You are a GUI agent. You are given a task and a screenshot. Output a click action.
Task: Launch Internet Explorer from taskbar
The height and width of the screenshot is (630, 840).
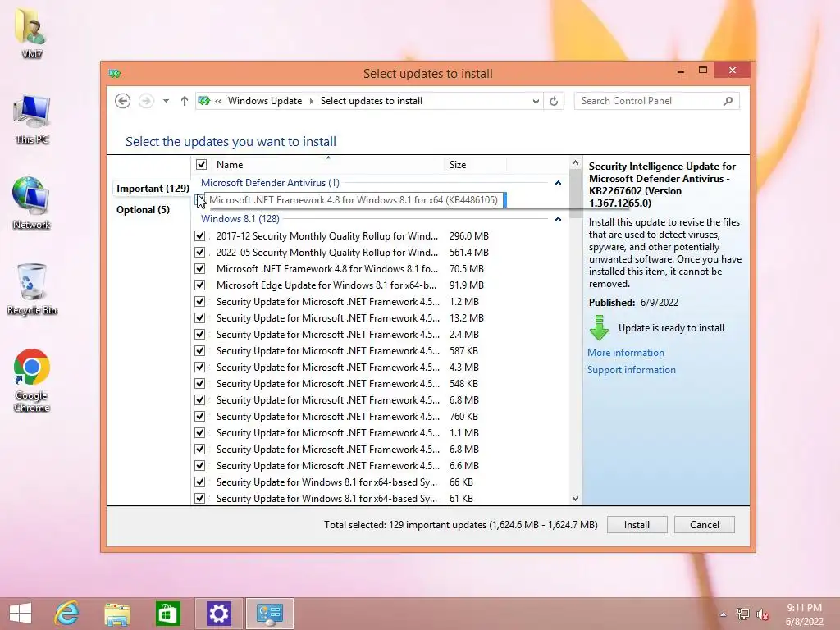(x=67, y=614)
